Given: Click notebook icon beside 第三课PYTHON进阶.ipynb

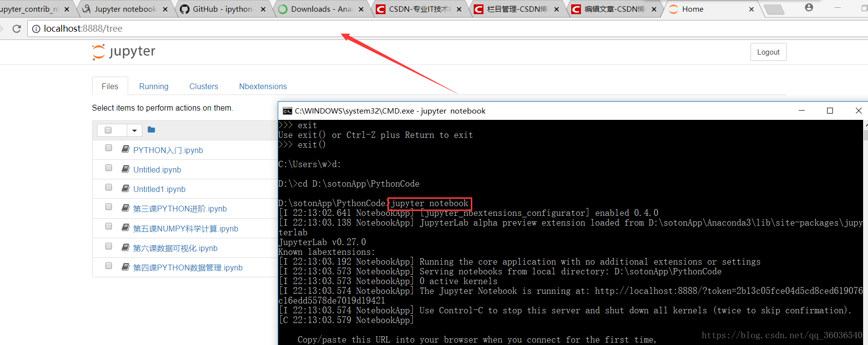Looking at the screenshot, I should point(125,208).
